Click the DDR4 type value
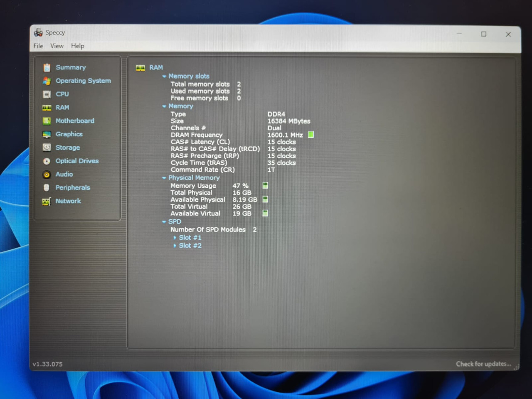 pos(276,114)
